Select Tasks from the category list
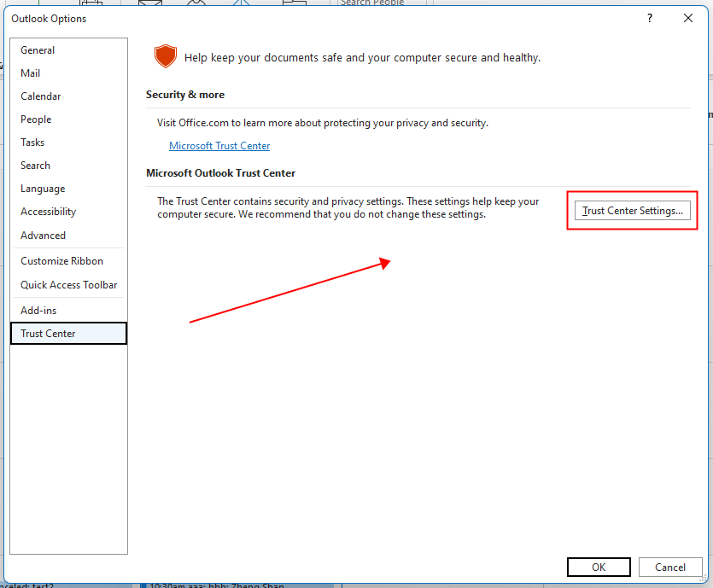The image size is (713, 588). click(32, 143)
